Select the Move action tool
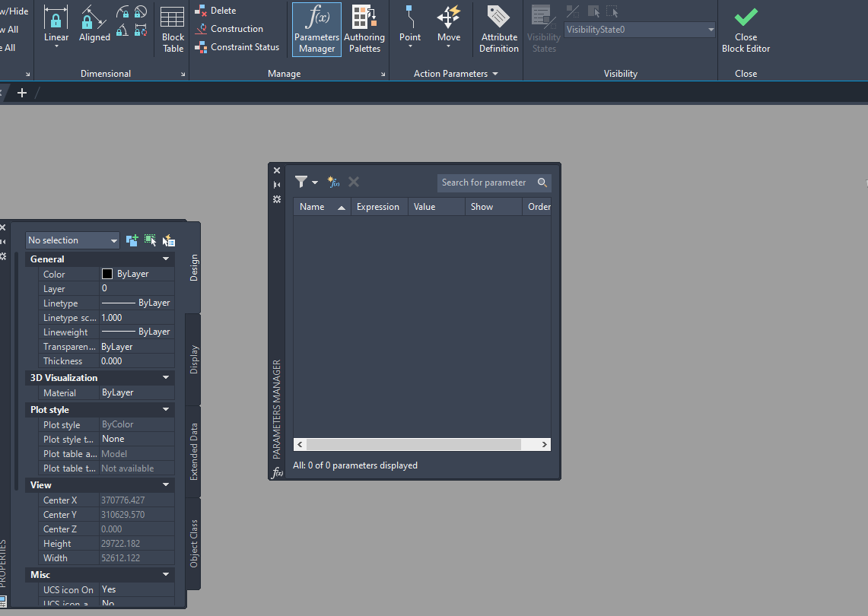The height and width of the screenshot is (616, 868). (448, 25)
